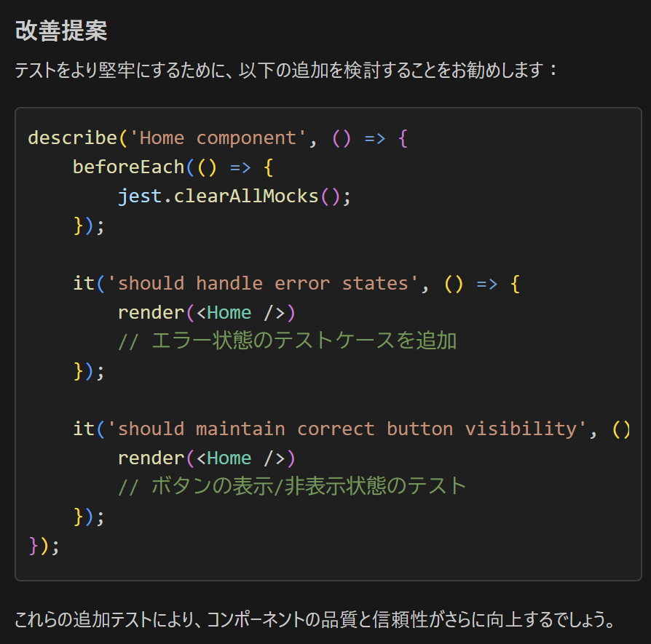The width and height of the screenshot is (651, 644).
Task: Click the closing sentence これらの追加テストにより
Action: (x=315, y=619)
